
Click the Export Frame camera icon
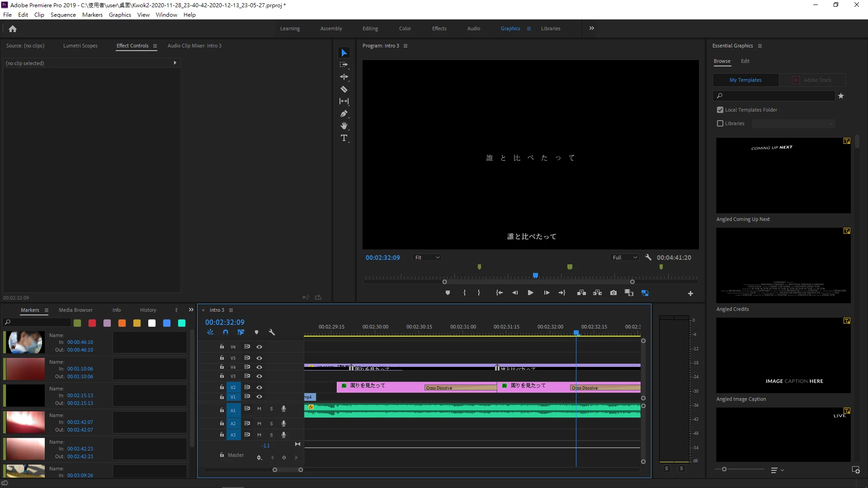(613, 293)
